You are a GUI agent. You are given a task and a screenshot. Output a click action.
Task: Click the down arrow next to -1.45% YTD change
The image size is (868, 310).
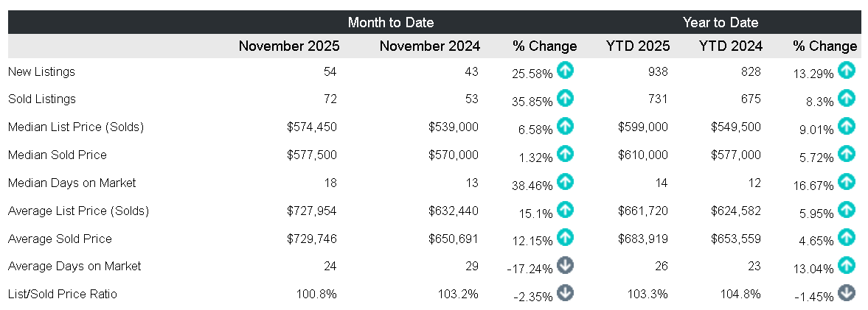(847, 292)
